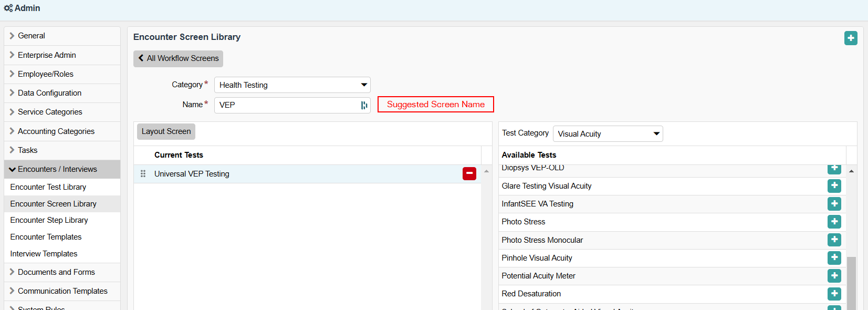Add InfantSEE VA Testing to screen

(x=834, y=204)
